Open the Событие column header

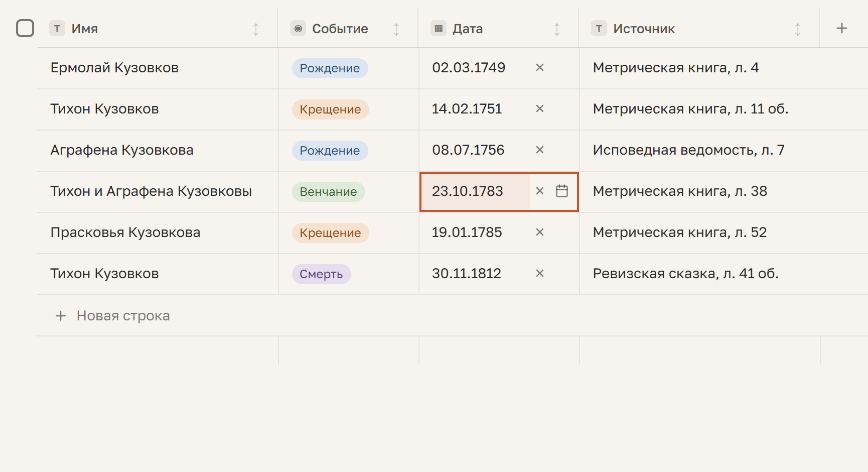coord(348,29)
